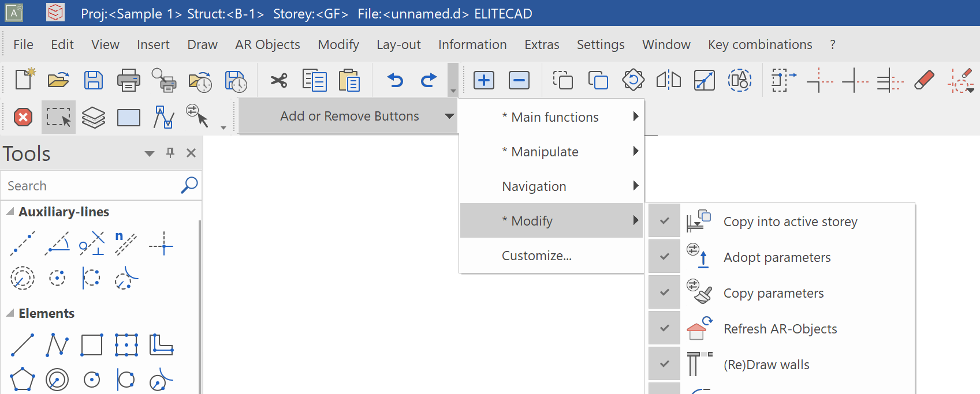Click the New file icon

(x=24, y=80)
